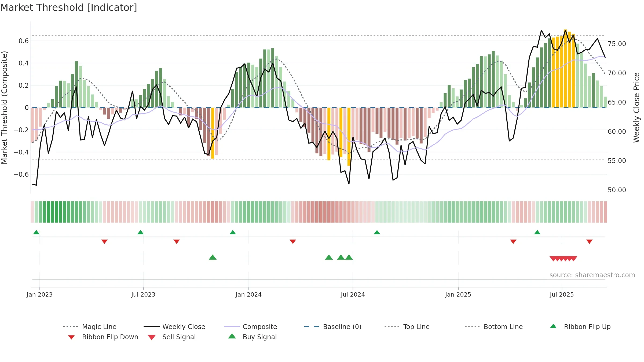Click the Jan 2025 axis label
Viewport: 644px width, 362px height.
click(458, 295)
